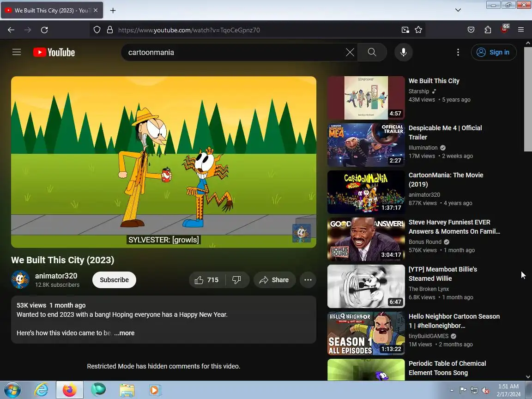
Task: Open The Broken Lynx channel link
Action: [429, 289]
